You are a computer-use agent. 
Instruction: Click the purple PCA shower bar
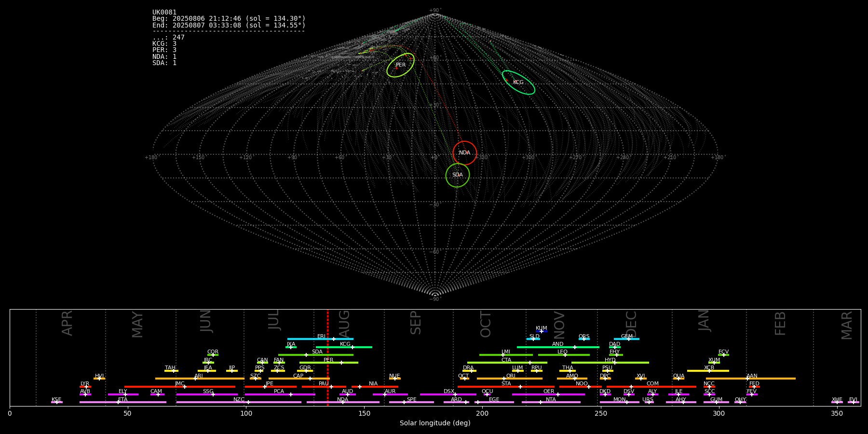click(280, 394)
